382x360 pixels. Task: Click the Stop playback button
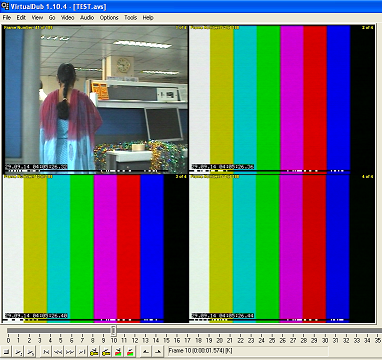coord(7,351)
